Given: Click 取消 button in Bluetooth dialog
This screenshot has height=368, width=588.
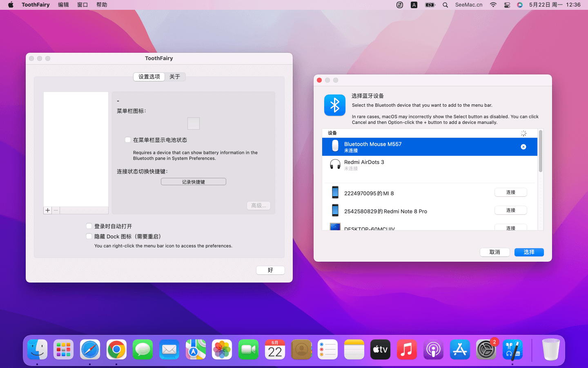Looking at the screenshot, I should [x=495, y=252].
